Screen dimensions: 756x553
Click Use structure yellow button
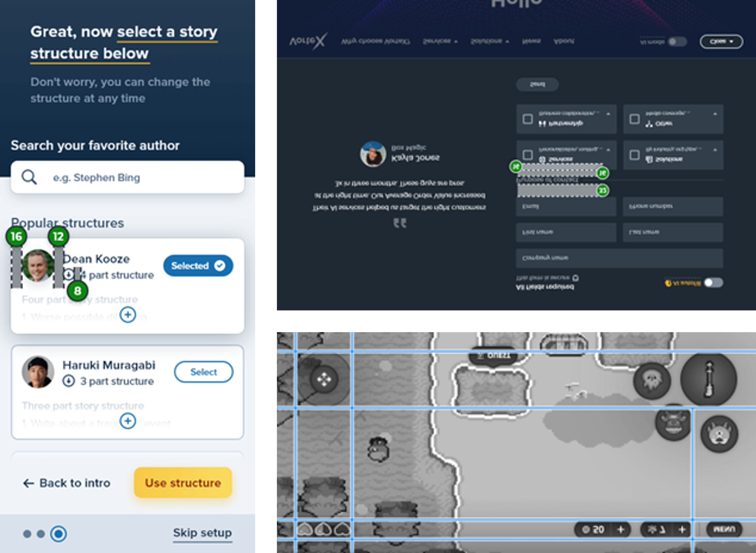point(183,483)
